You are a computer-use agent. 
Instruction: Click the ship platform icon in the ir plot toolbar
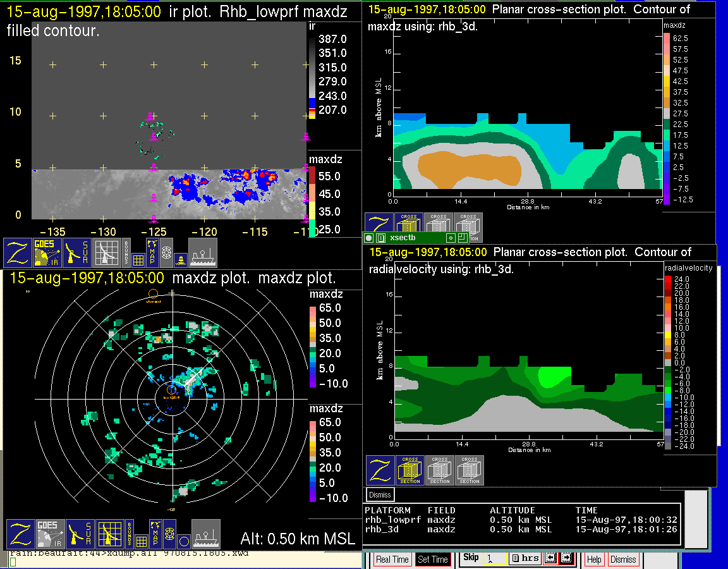pyautogui.click(x=202, y=253)
